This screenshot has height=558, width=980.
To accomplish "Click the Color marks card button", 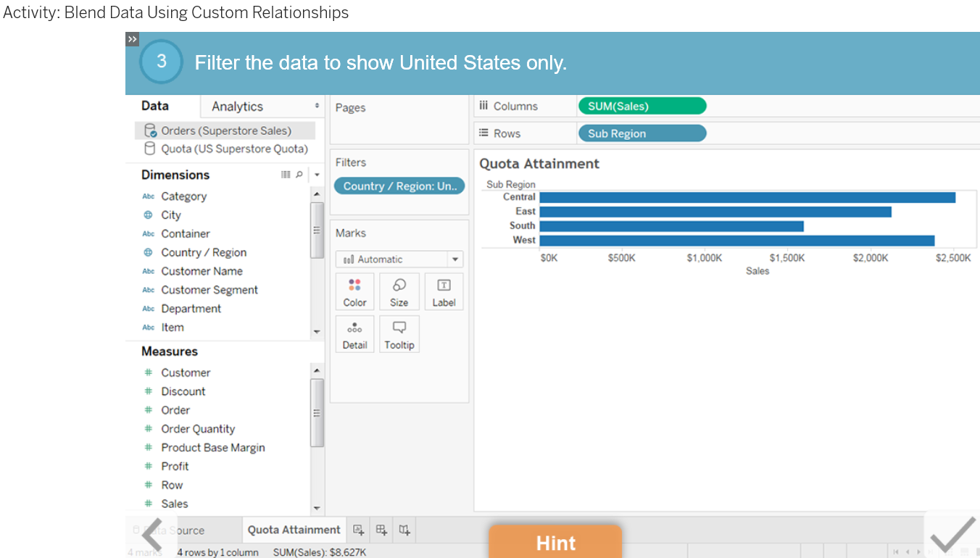I will click(x=355, y=292).
